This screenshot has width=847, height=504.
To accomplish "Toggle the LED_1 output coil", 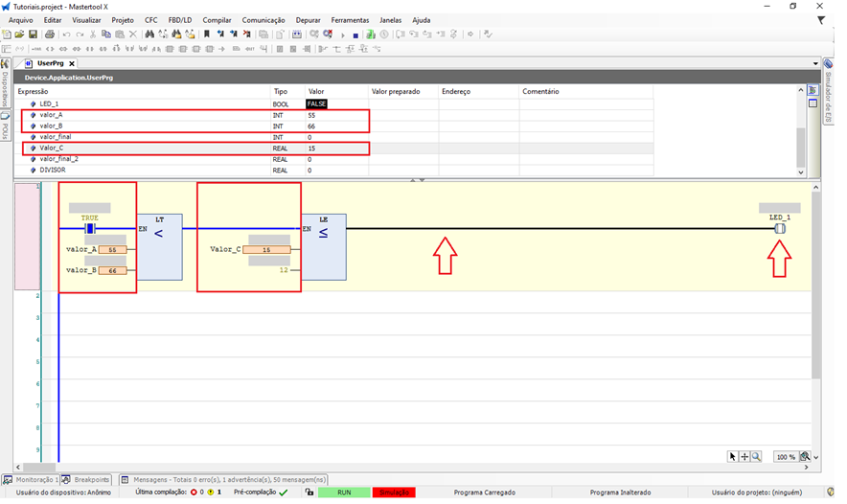I will [x=779, y=229].
